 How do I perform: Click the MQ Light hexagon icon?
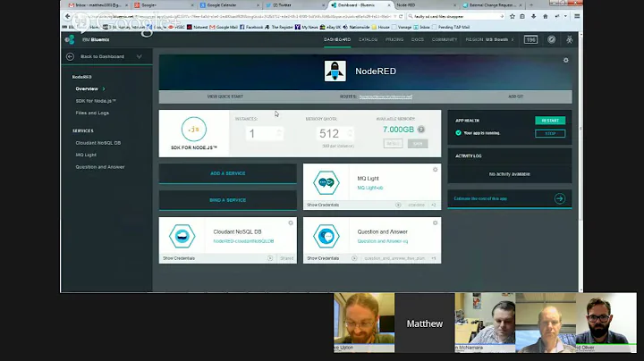click(x=326, y=182)
